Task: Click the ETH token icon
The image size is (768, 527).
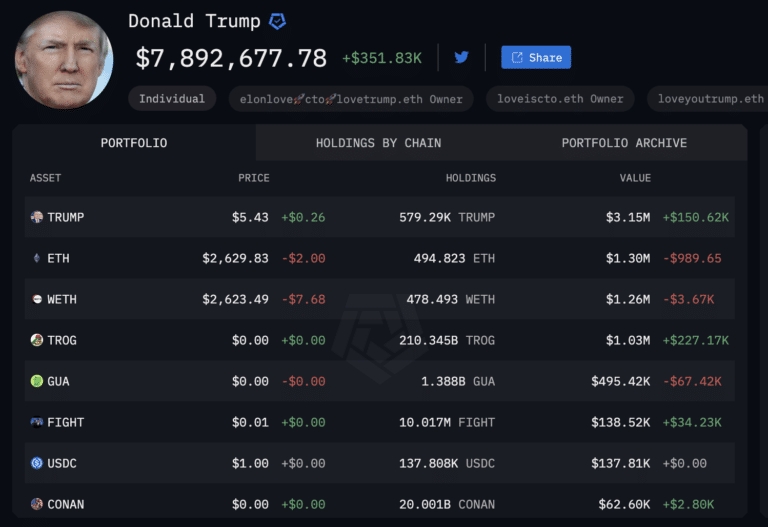Action: coord(37,258)
